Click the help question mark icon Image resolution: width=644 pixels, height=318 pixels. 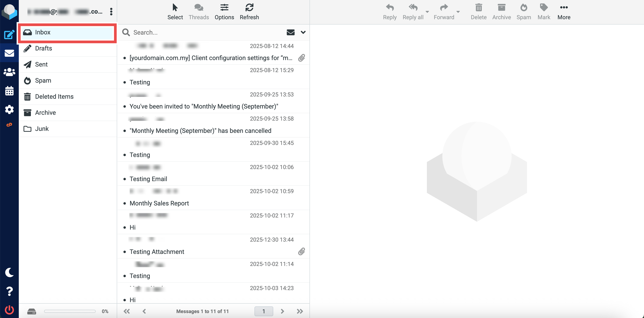[9, 291]
